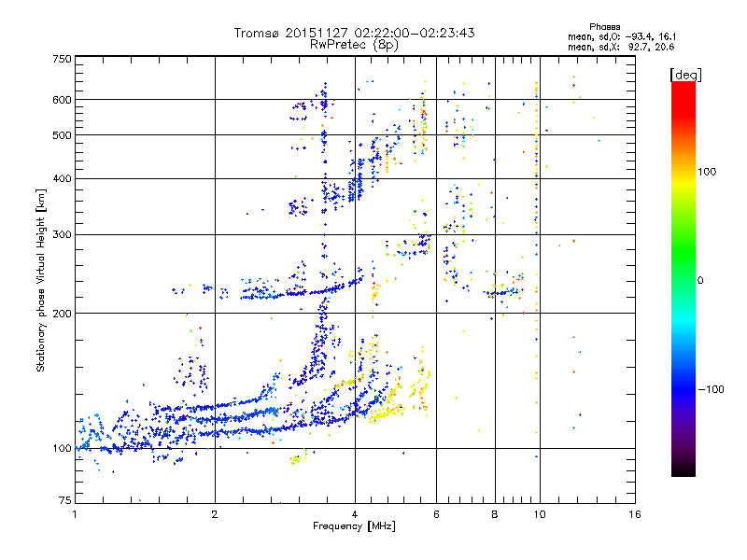Click the 'Frequency [MHz]' axis label
The width and height of the screenshot is (747, 560).
click(x=354, y=526)
